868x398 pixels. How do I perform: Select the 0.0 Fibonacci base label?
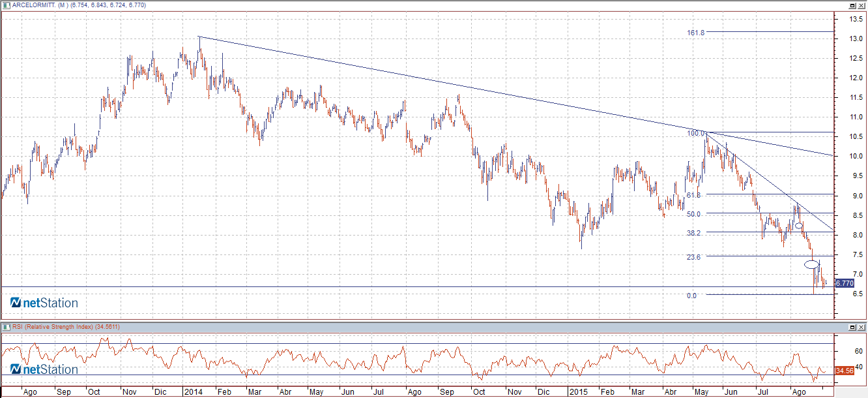pos(691,296)
